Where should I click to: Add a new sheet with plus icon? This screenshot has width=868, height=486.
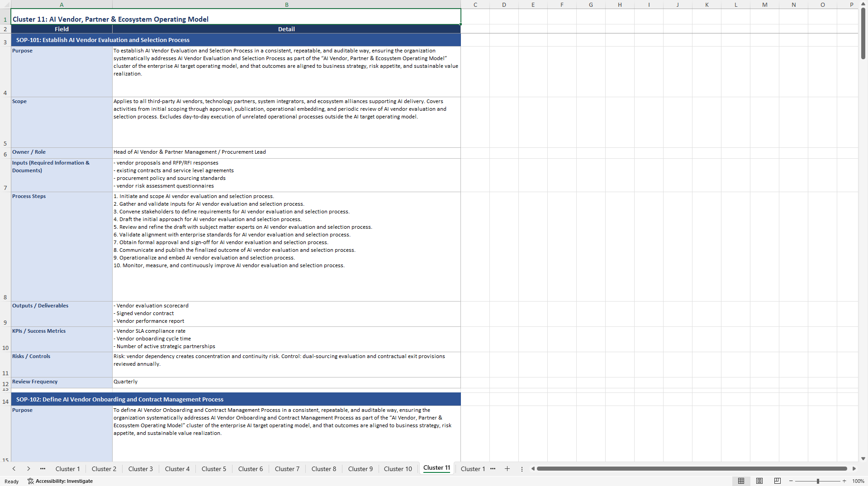[507, 469]
